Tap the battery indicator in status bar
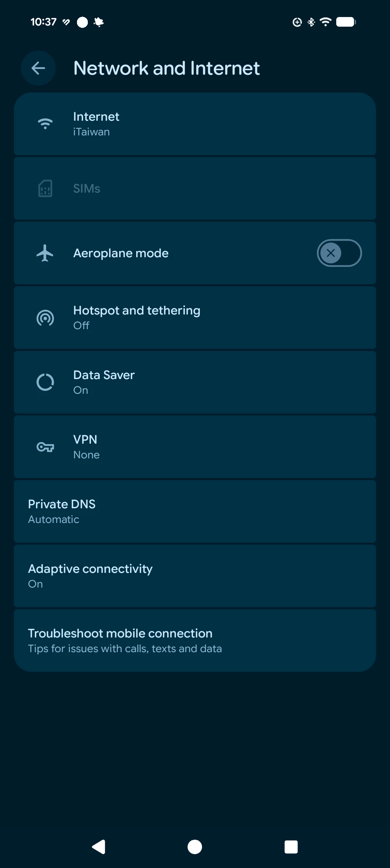Screen dimensions: 390x868 tap(346, 22)
